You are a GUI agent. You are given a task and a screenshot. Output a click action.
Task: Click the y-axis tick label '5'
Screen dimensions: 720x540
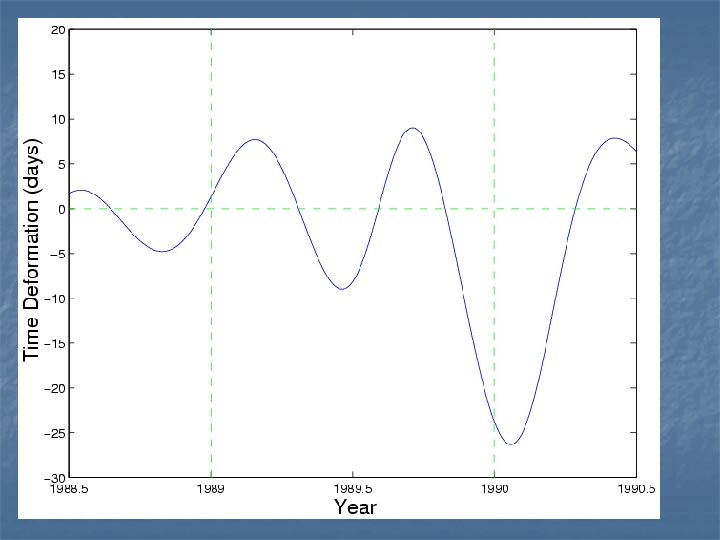point(62,164)
